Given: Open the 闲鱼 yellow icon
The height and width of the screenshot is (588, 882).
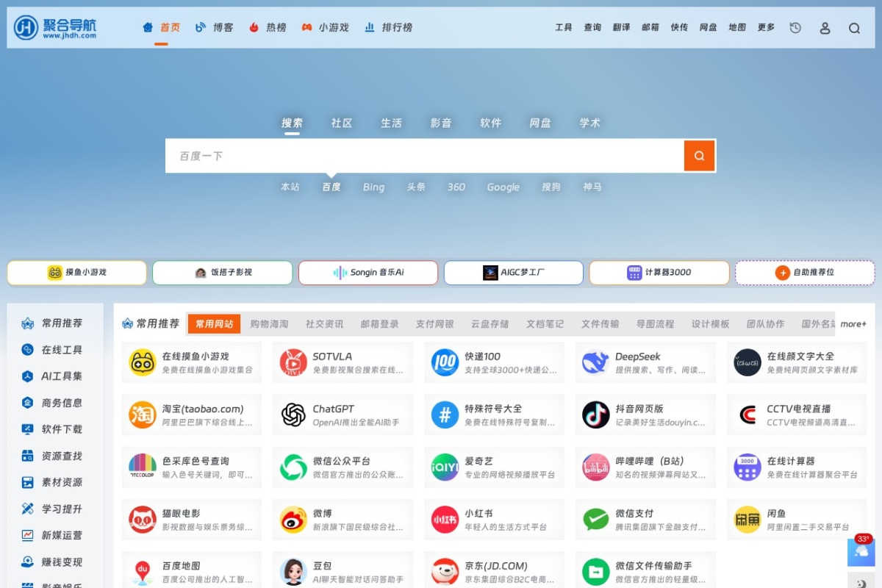Looking at the screenshot, I should 747,520.
